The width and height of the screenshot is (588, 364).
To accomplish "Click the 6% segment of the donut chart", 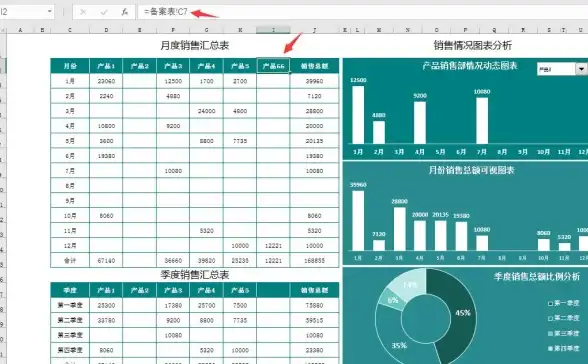I will 393,300.
